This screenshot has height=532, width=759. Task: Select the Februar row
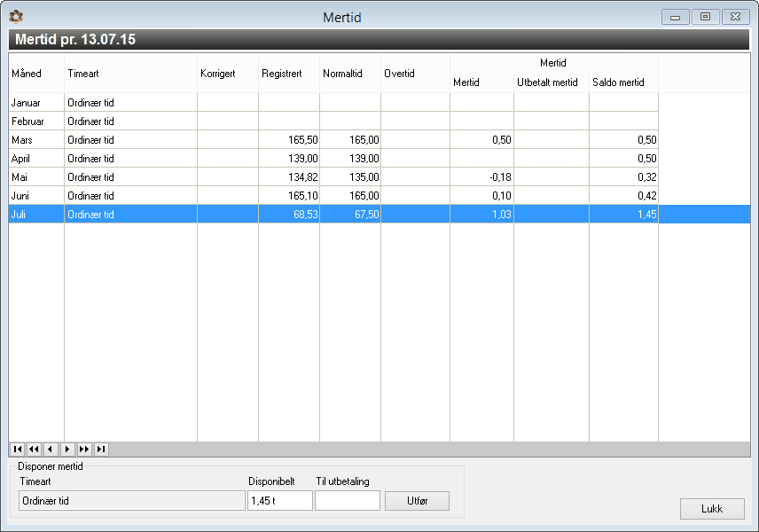point(333,121)
